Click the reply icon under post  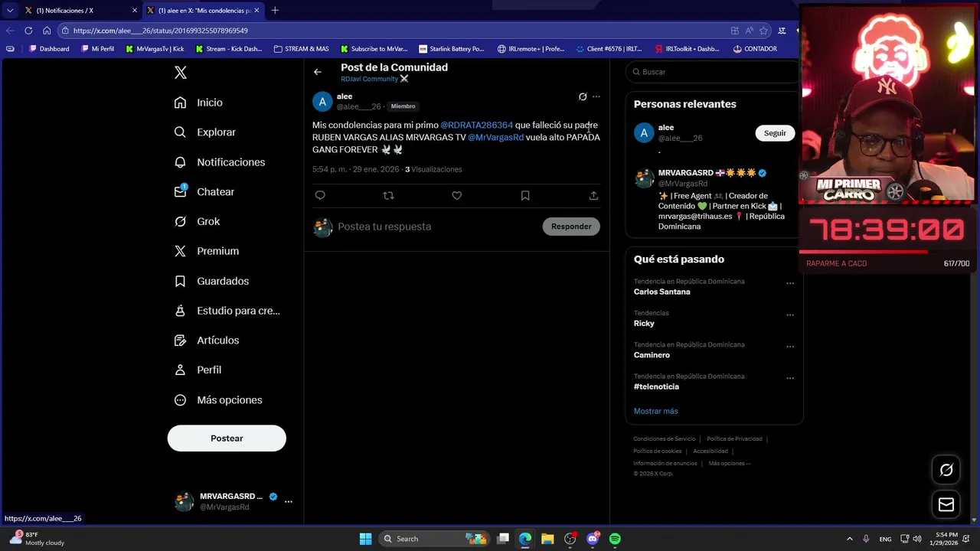(320, 196)
